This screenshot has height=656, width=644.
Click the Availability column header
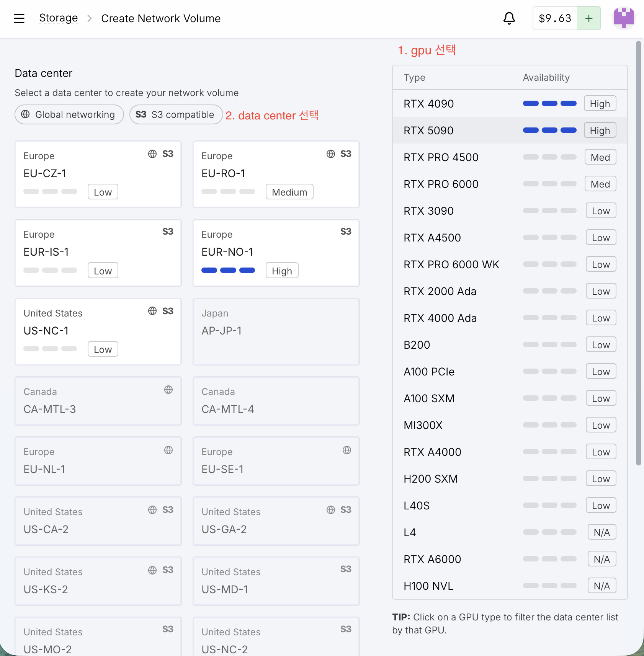click(546, 77)
